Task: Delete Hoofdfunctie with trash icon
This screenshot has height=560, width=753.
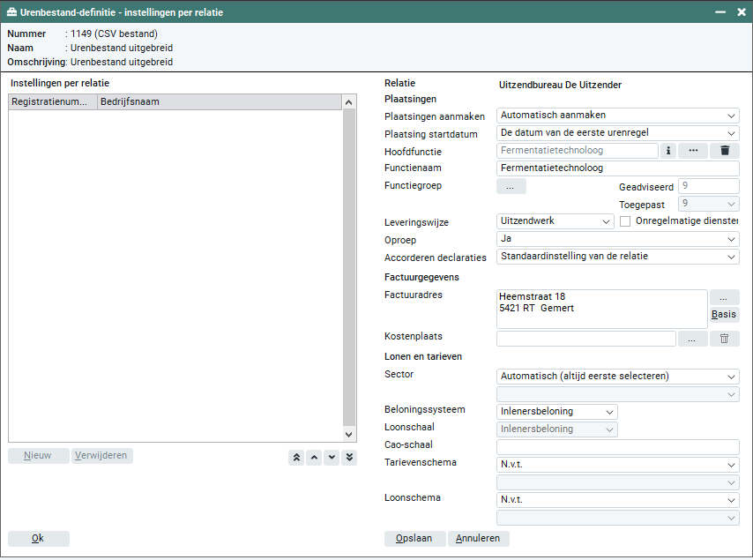Action: tap(724, 151)
